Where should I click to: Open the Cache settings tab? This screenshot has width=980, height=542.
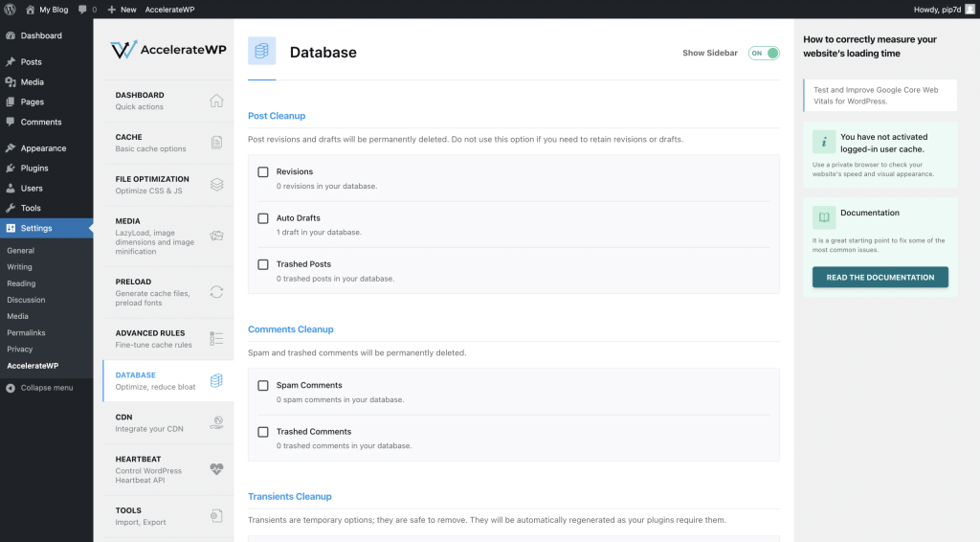pyautogui.click(x=168, y=143)
